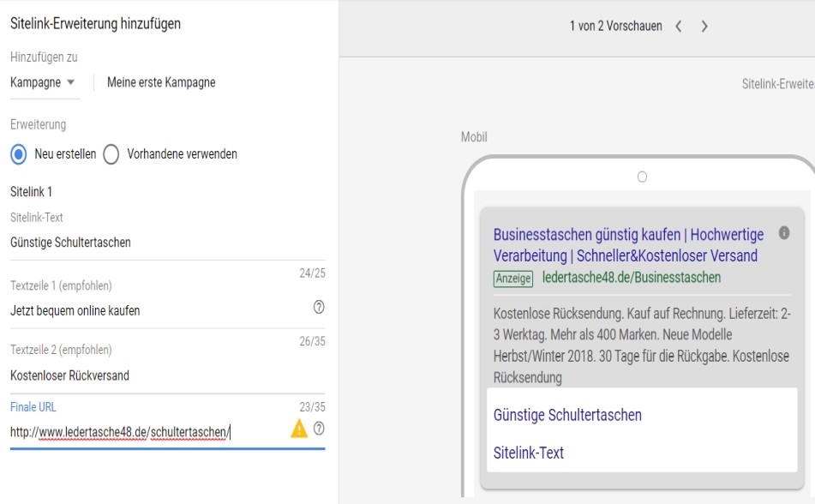Open the Kampagne dropdown
815x504 pixels.
(42, 82)
